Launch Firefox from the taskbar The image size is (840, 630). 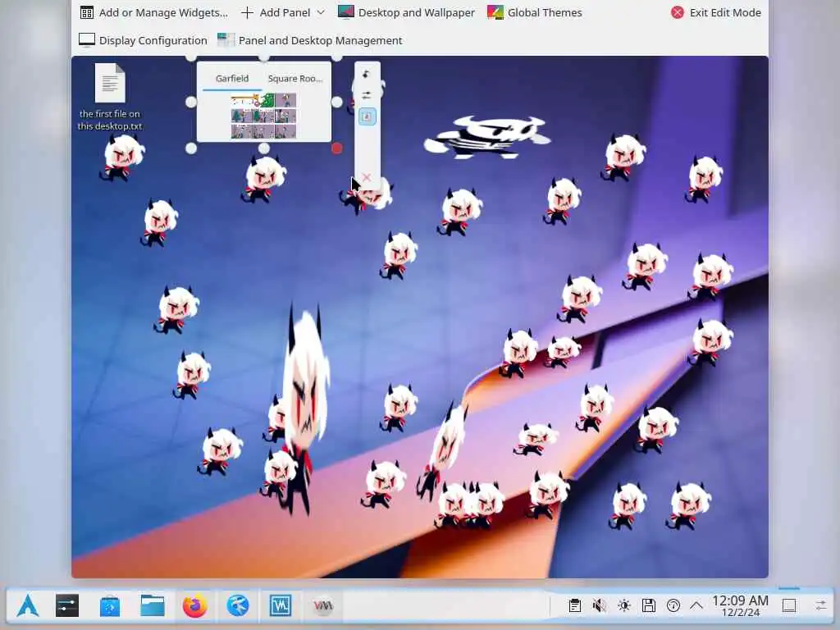point(195,606)
